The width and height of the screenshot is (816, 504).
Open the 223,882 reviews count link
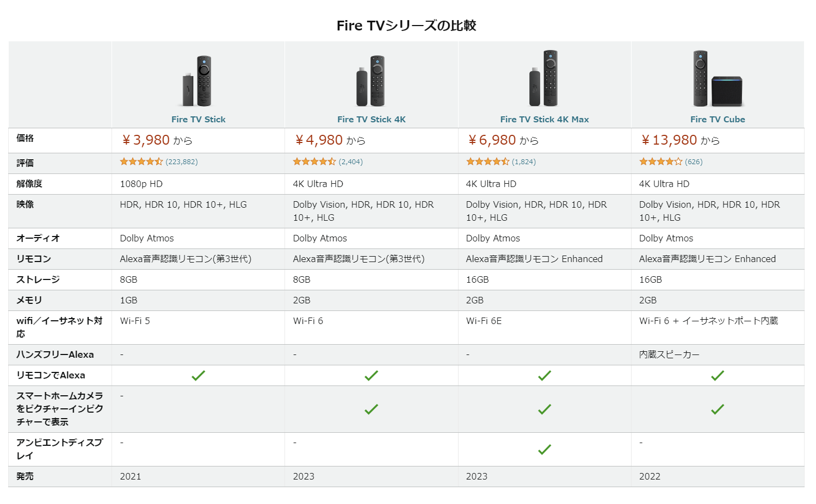pos(182,162)
